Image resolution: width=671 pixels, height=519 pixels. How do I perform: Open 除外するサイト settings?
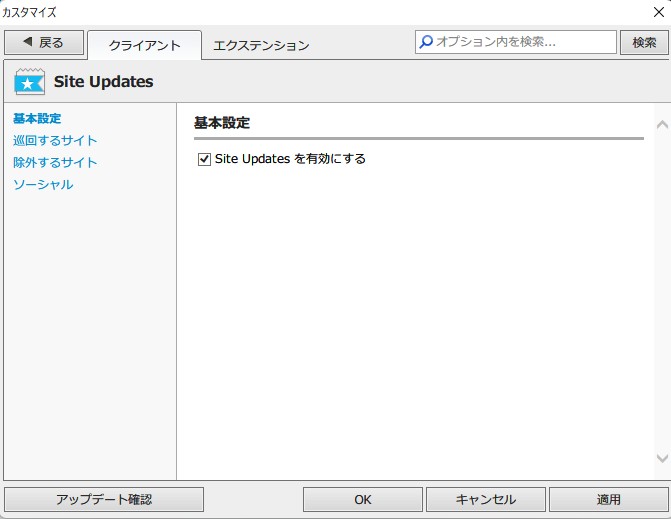pyautogui.click(x=55, y=163)
